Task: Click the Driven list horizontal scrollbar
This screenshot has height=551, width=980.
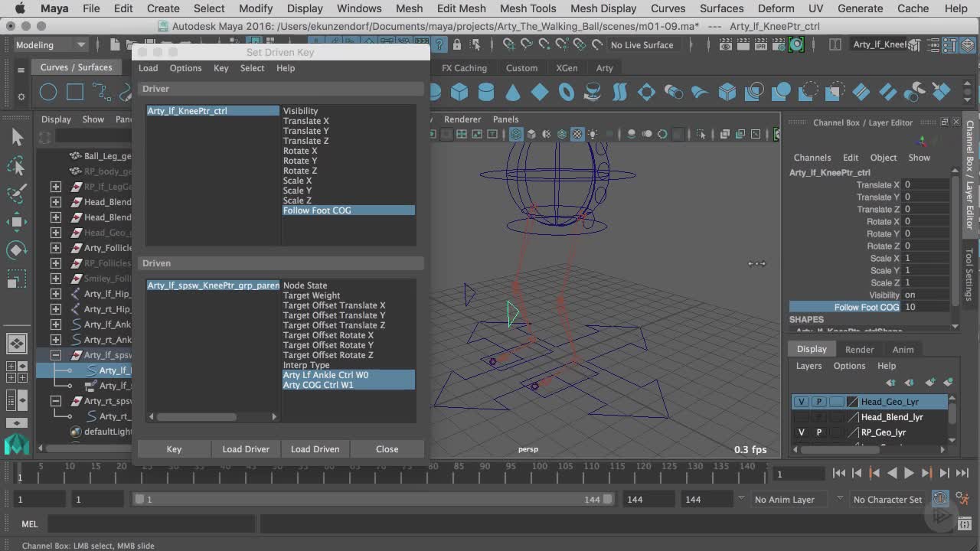Action: coord(212,417)
